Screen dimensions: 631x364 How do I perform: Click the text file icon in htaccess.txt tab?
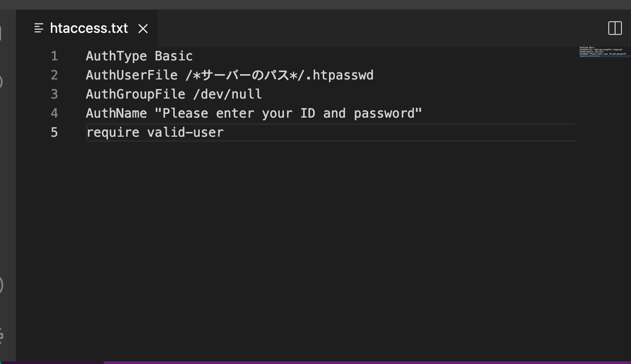39,28
